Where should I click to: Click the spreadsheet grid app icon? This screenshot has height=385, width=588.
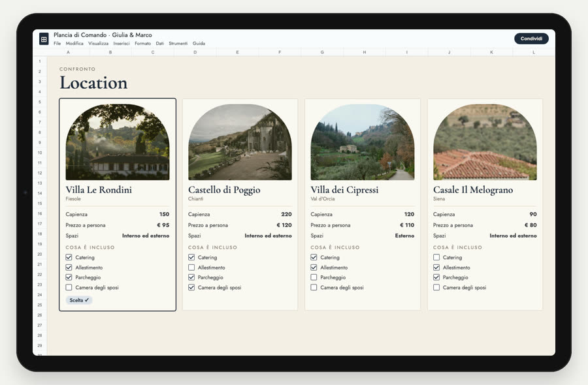(x=44, y=38)
